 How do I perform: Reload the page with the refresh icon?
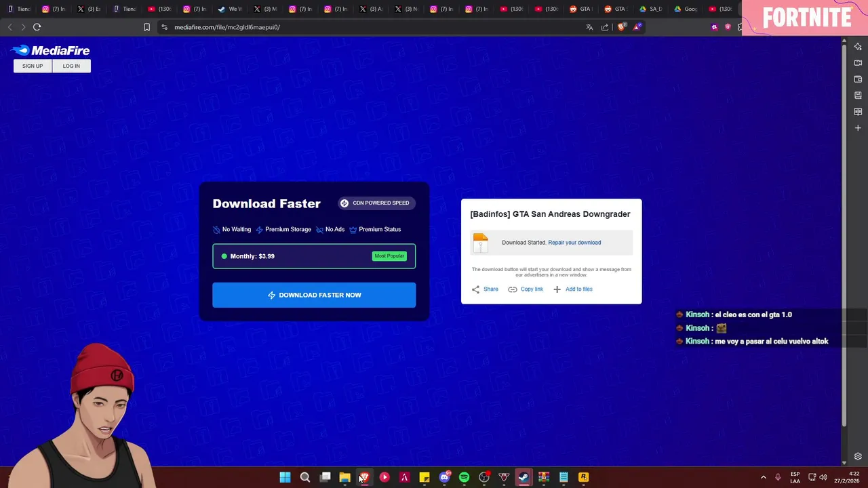pyautogui.click(x=37, y=27)
